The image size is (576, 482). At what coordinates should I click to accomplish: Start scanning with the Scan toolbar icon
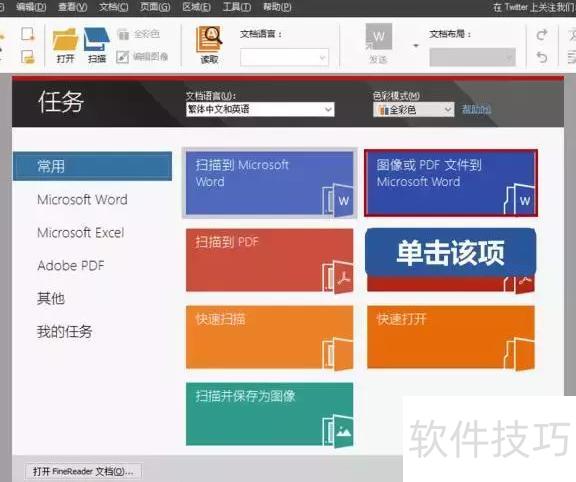pos(97,44)
